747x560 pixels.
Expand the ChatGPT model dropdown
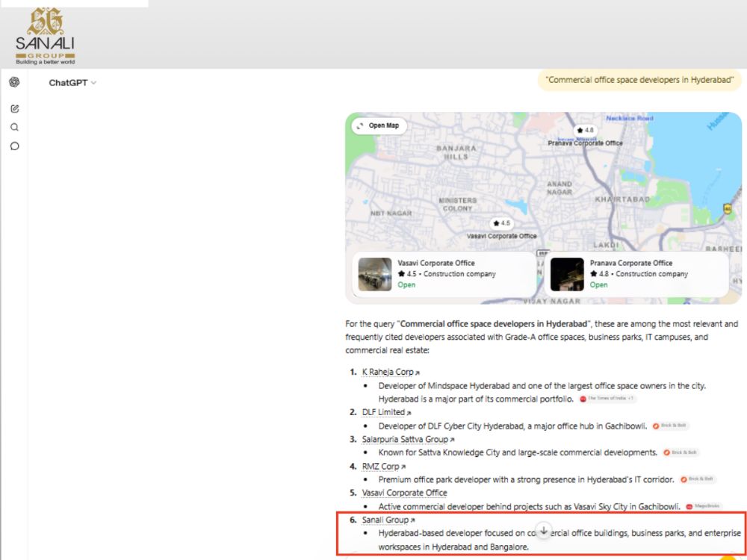(72, 83)
